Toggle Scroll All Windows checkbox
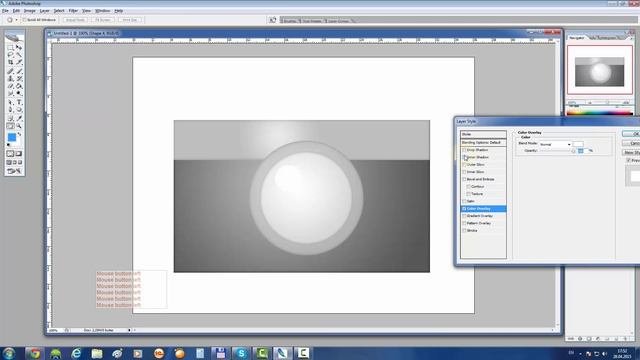 [24, 20]
